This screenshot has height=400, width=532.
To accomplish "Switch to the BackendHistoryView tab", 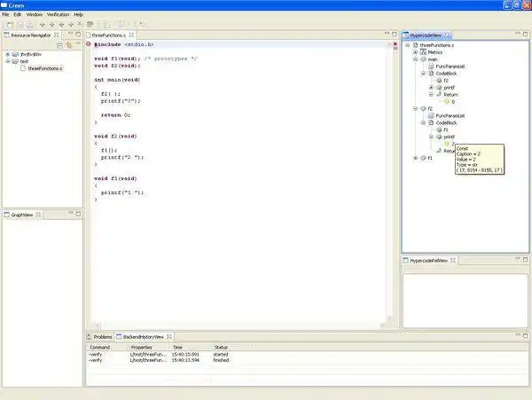I will point(143,337).
